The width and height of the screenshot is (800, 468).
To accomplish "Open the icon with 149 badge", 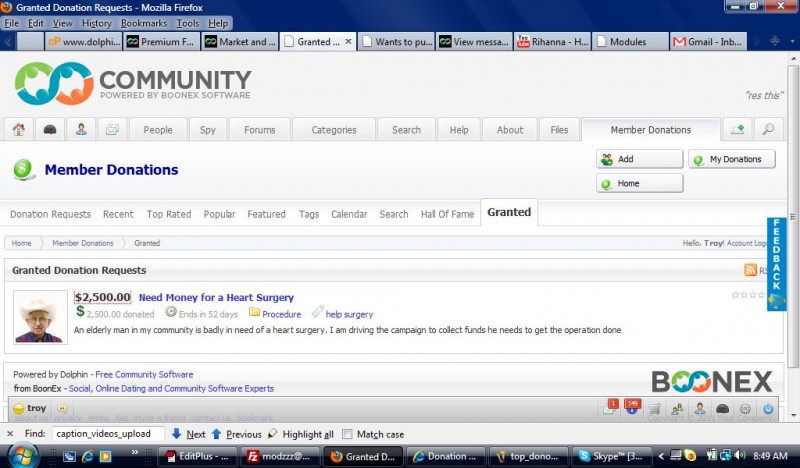I will click(632, 407).
